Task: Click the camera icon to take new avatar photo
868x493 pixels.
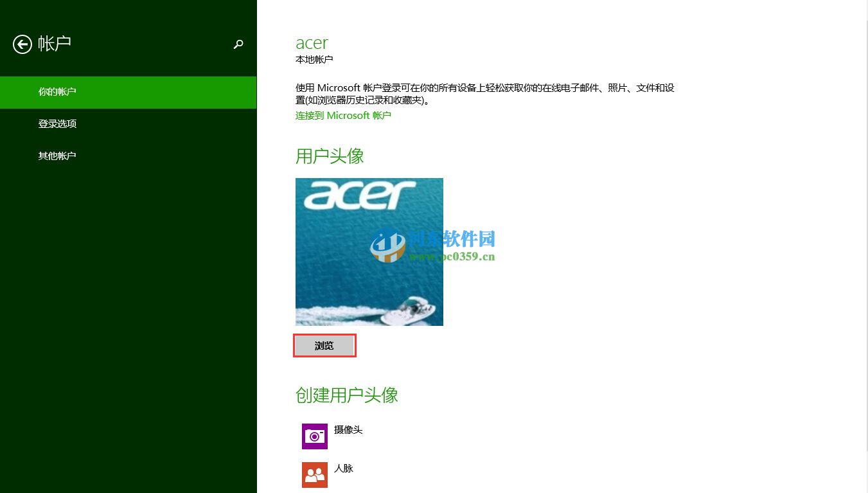Action: click(x=314, y=436)
